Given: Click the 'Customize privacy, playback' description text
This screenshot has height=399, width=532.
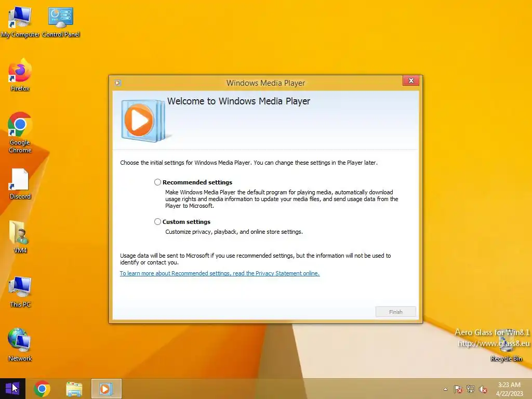Looking at the screenshot, I should coord(234,232).
